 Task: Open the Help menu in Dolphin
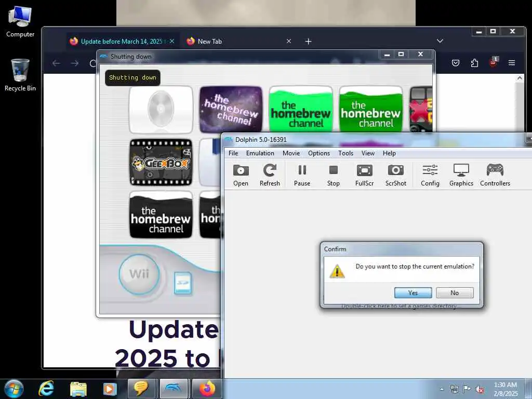(x=389, y=153)
